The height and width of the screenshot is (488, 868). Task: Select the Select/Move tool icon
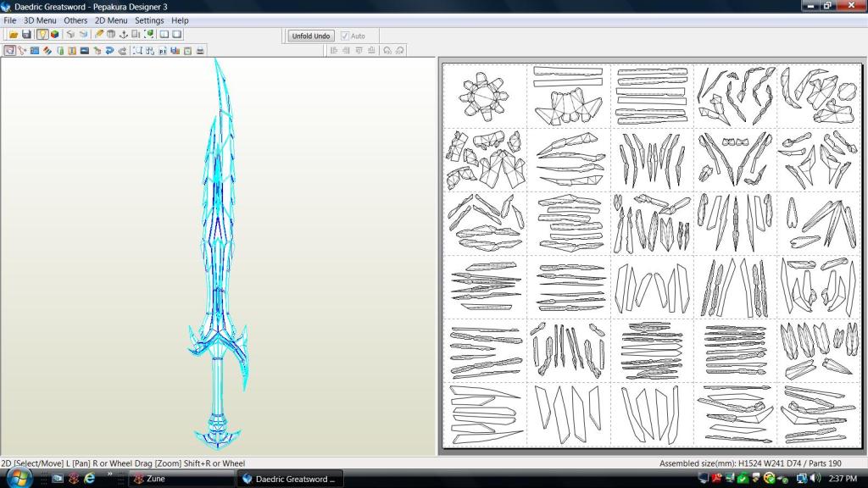point(10,50)
